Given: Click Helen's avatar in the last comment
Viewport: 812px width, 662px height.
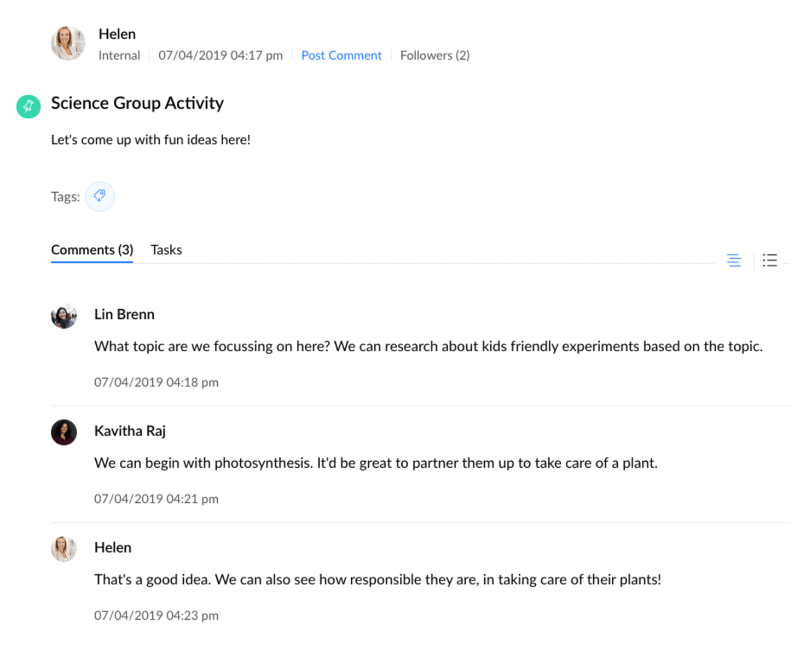Looking at the screenshot, I should [64, 549].
